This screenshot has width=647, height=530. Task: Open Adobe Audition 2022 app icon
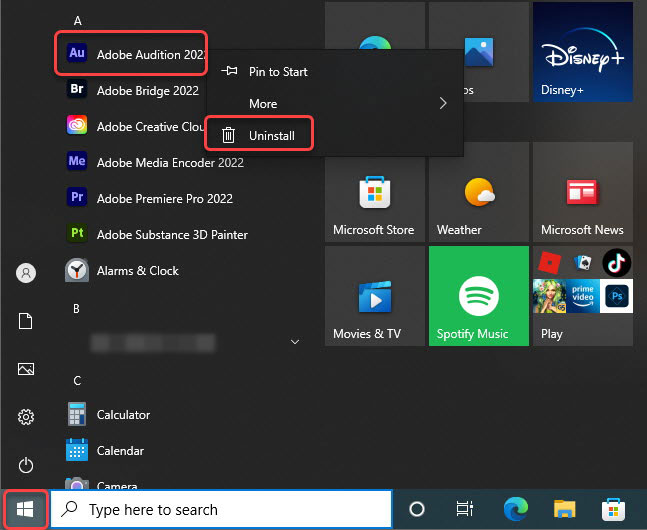(77, 53)
